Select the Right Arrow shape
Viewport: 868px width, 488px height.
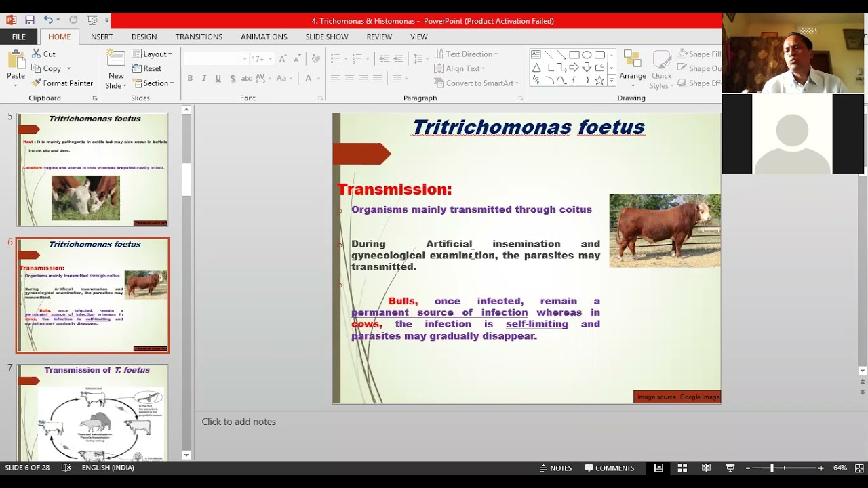pyautogui.click(x=574, y=68)
